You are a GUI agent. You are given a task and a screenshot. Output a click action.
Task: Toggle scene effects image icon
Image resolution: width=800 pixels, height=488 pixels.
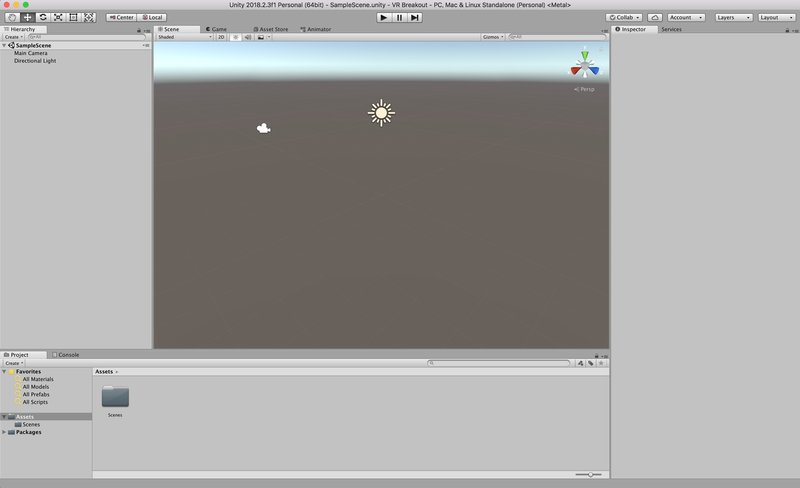tap(261, 37)
